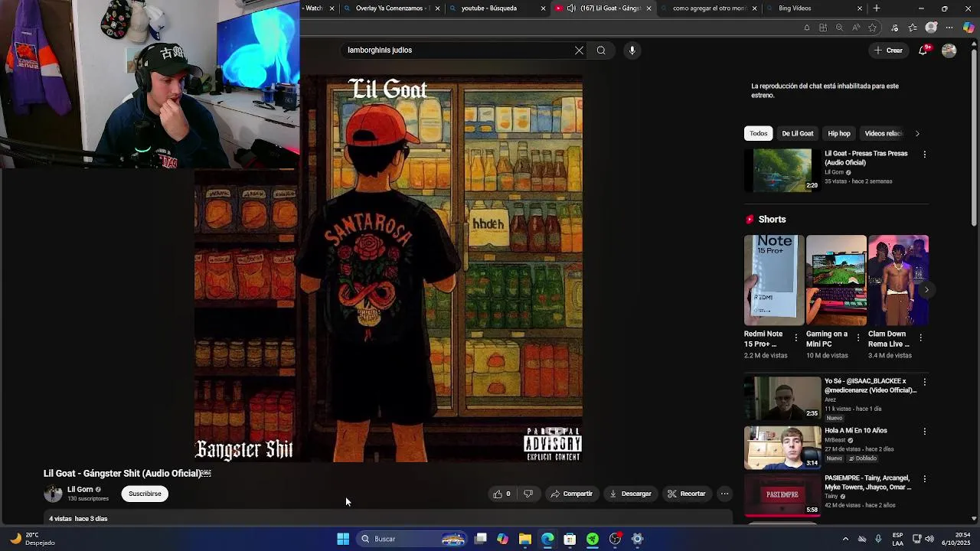Open options for Redmi Note short
Screen dimensions: 980x551
coord(796,337)
